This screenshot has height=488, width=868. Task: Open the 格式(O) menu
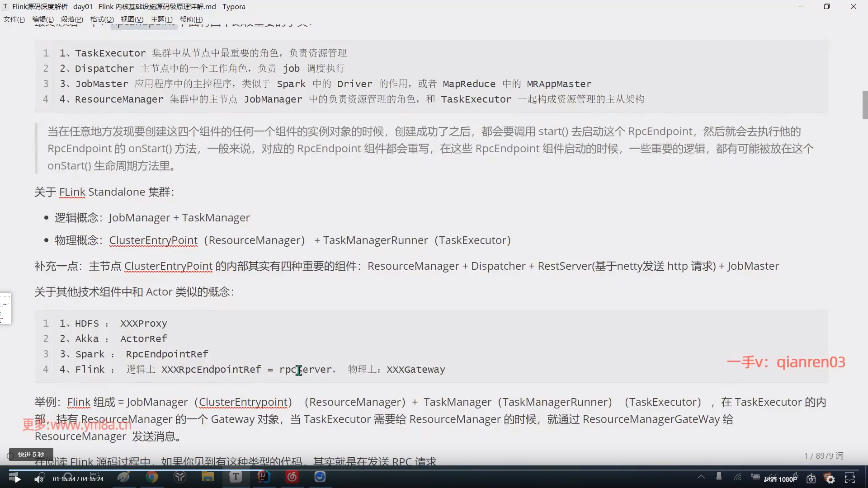102,19
